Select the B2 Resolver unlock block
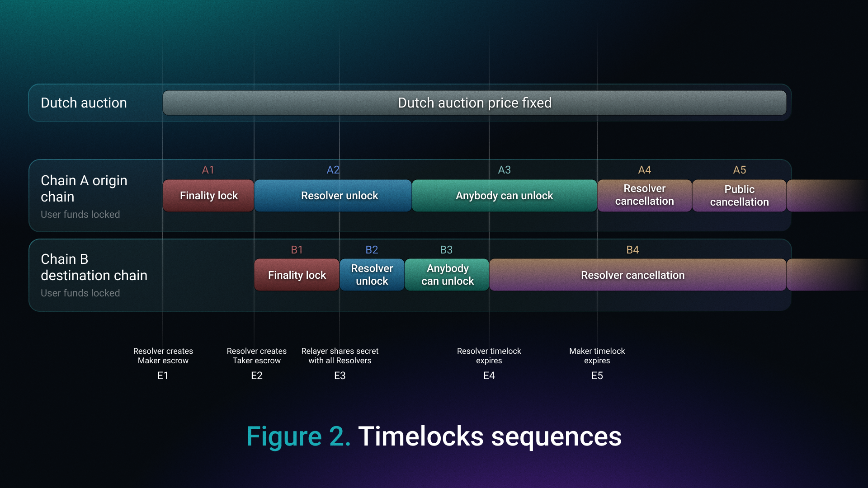 coord(372,275)
